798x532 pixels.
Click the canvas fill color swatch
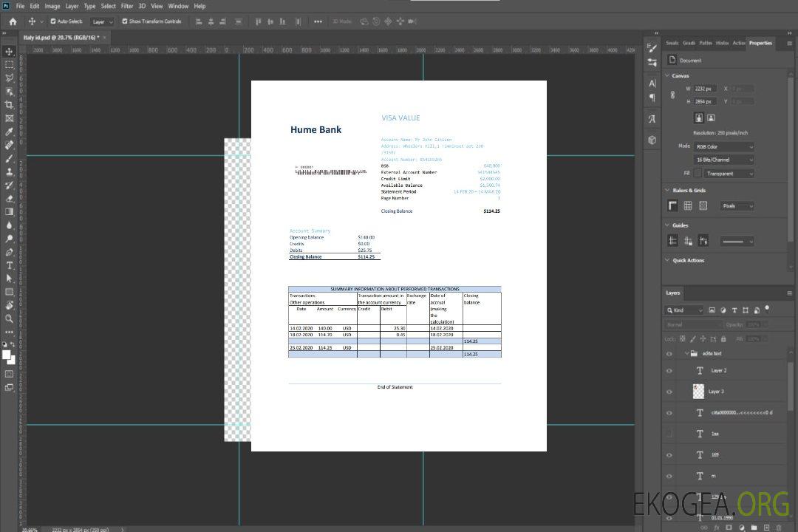point(698,173)
